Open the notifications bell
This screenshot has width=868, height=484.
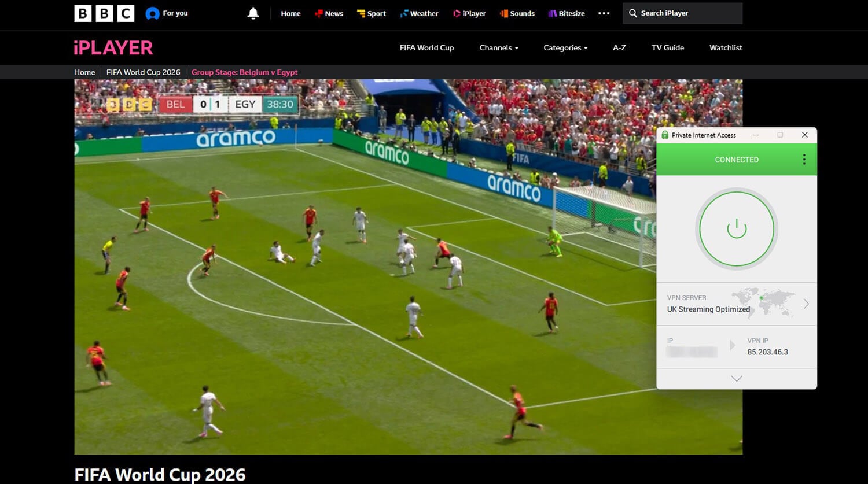pos(253,13)
